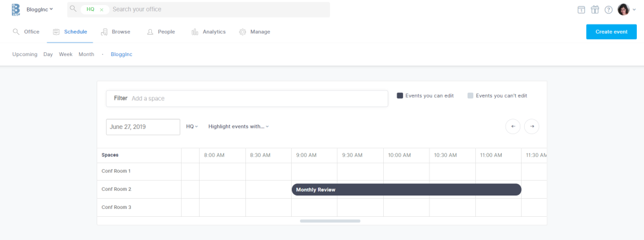This screenshot has width=644, height=240.
Task: Click the horizontal timeline scrollbar
Action: 330,221
